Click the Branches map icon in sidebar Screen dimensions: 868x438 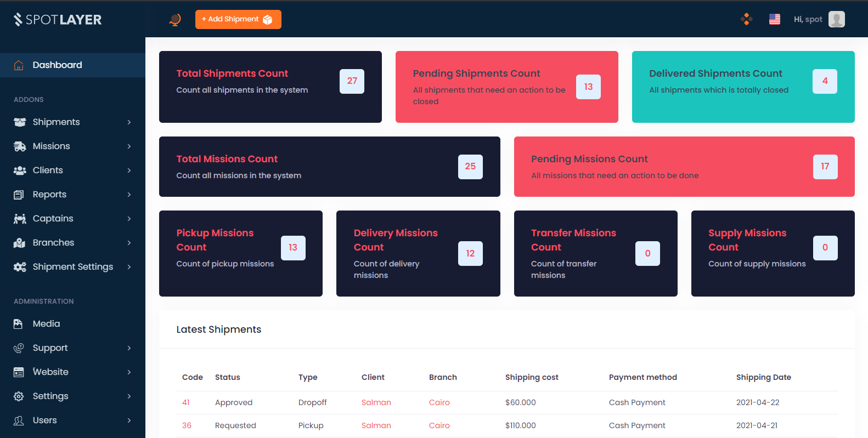tap(20, 243)
